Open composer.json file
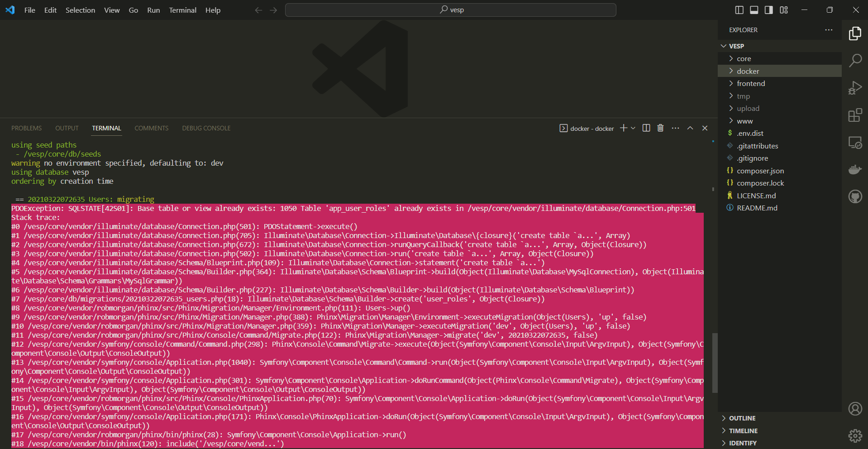 pyautogui.click(x=779, y=171)
